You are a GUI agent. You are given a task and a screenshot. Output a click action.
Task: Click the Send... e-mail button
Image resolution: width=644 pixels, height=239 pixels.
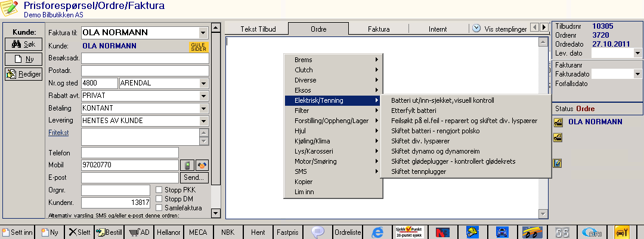coord(194,177)
